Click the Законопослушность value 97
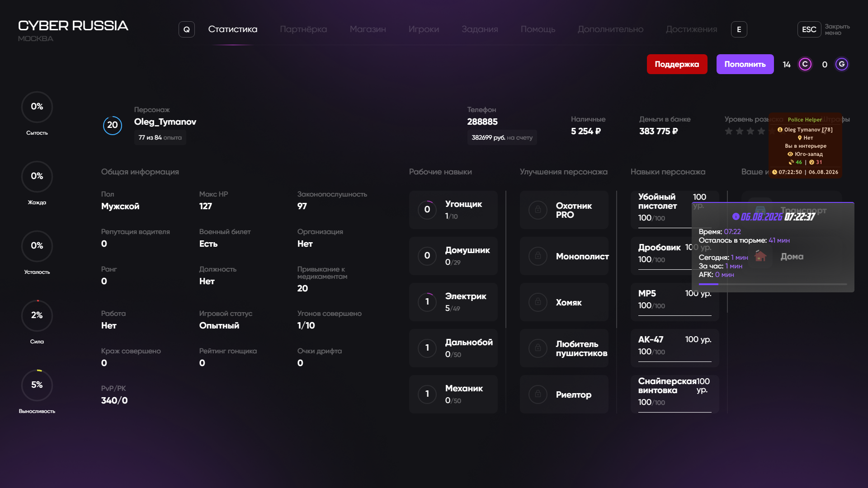The image size is (868, 488). [x=302, y=206]
